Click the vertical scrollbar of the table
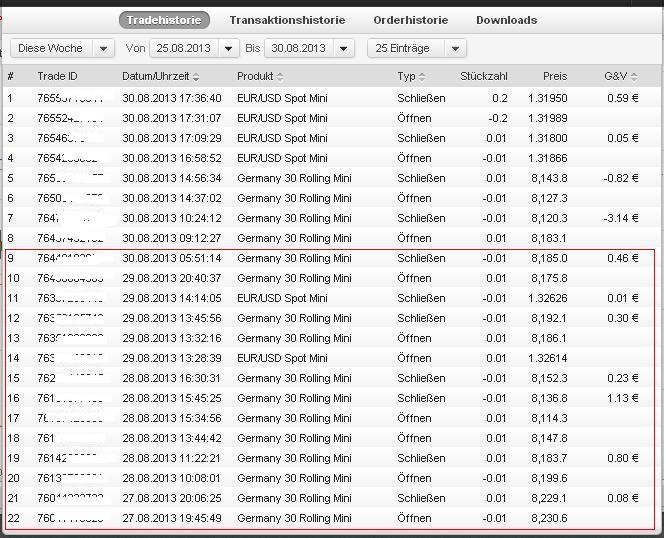 (659, 300)
